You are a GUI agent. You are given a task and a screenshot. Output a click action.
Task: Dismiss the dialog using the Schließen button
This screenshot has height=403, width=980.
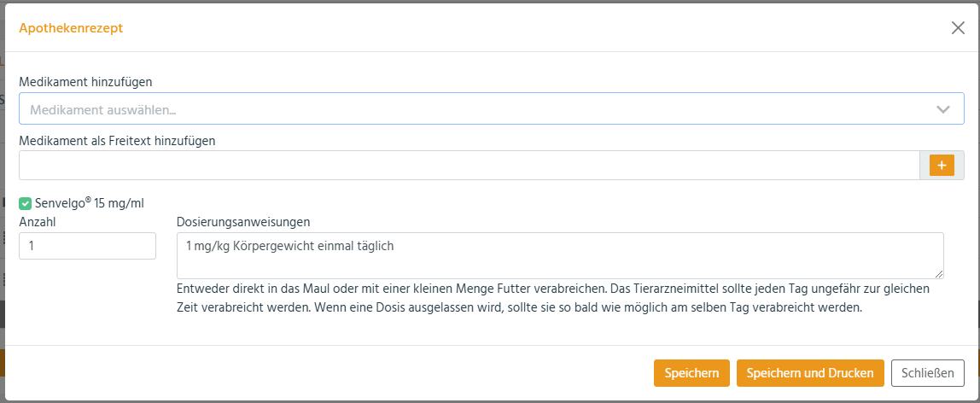[x=927, y=373]
